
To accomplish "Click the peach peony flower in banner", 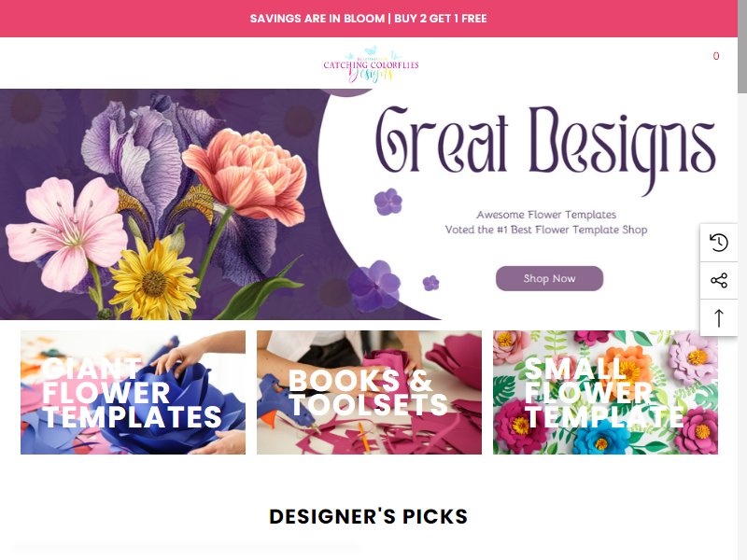I will [x=246, y=176].
